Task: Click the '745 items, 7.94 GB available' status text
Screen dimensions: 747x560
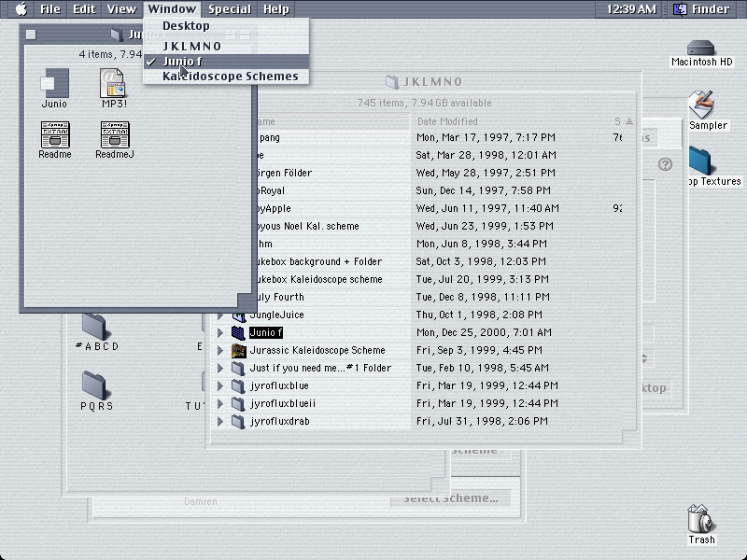Action: pyautogui.click(x=424, y=103)
